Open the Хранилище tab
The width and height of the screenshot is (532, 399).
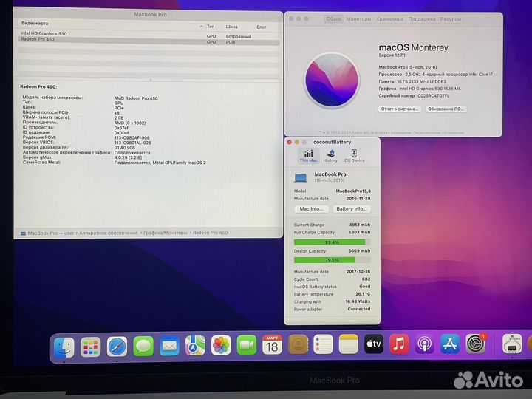(389, 19)
